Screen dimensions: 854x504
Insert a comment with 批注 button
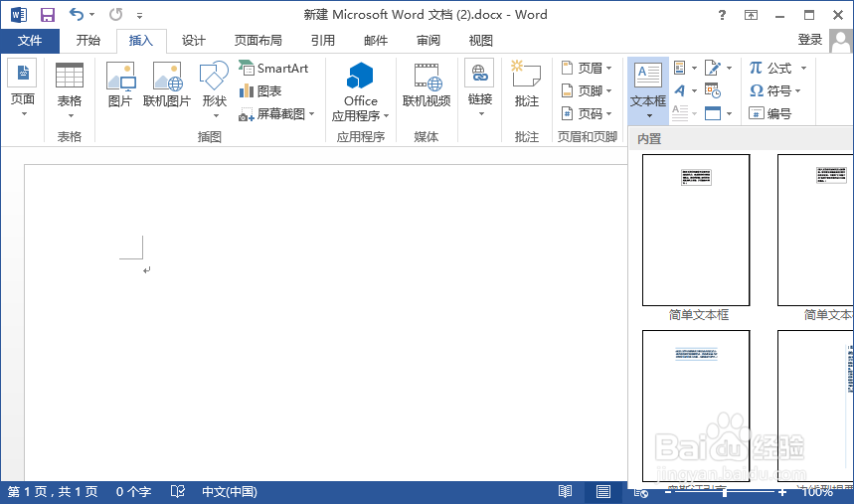pos(526,85)
